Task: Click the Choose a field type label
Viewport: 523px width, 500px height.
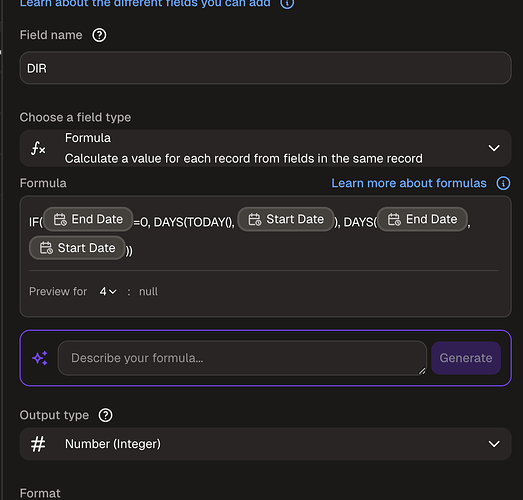Action: click(75, 117)
